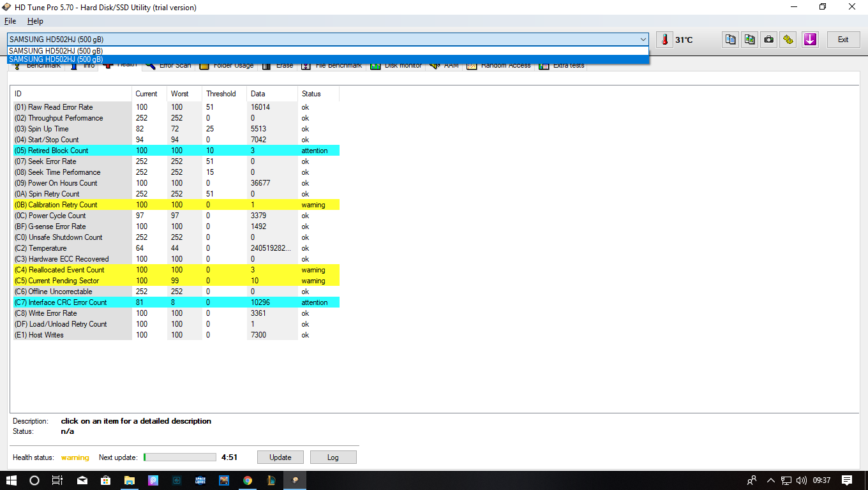Click the Exit button
Image resolution: width=868 pixels, height=490 pixels.
pos(843,40)
